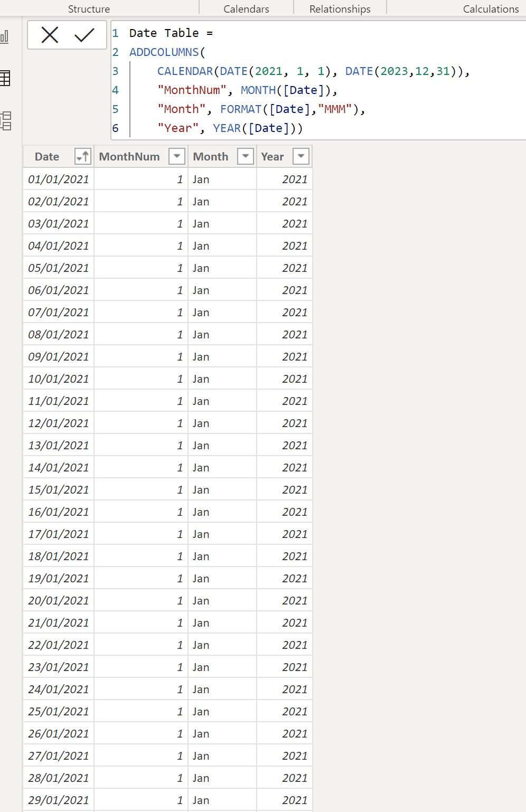The image size is (526, 812).
Task: Open the MonthNum column filter dropdown
Action: click(x=176, y=156)
